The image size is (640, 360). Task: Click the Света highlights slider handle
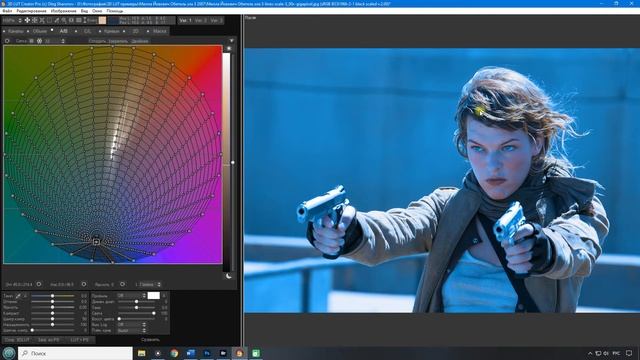pos(154,313)
